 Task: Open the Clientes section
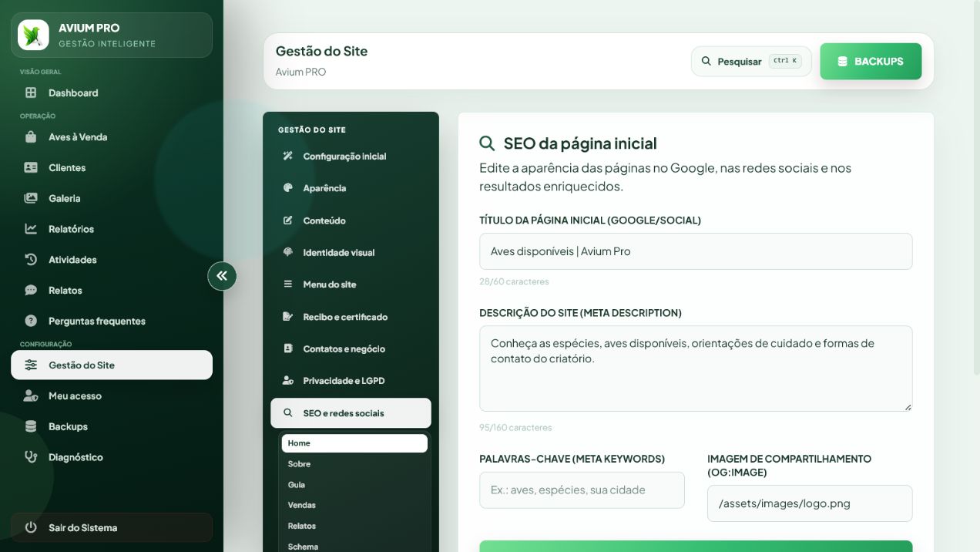112,167
